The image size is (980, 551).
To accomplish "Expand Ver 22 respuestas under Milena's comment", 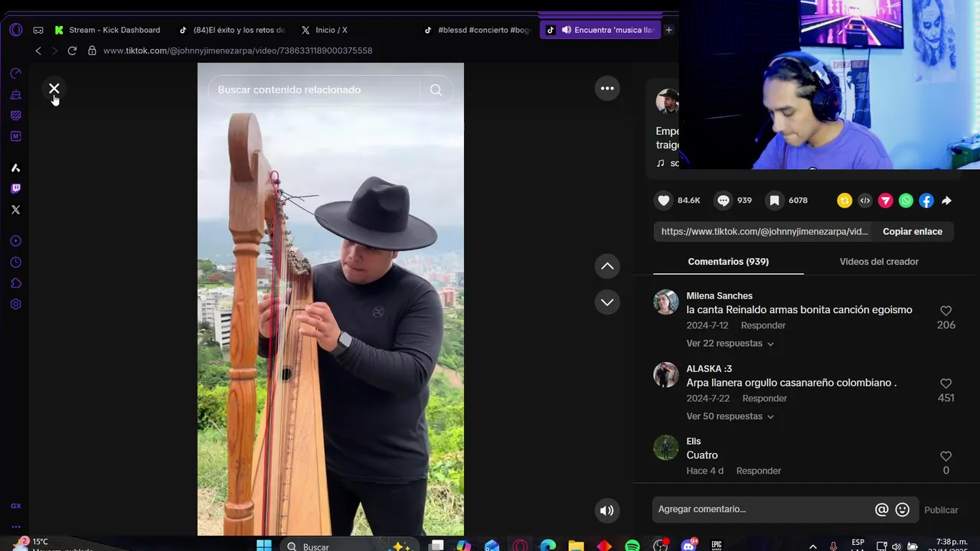I will click(730, 344).
